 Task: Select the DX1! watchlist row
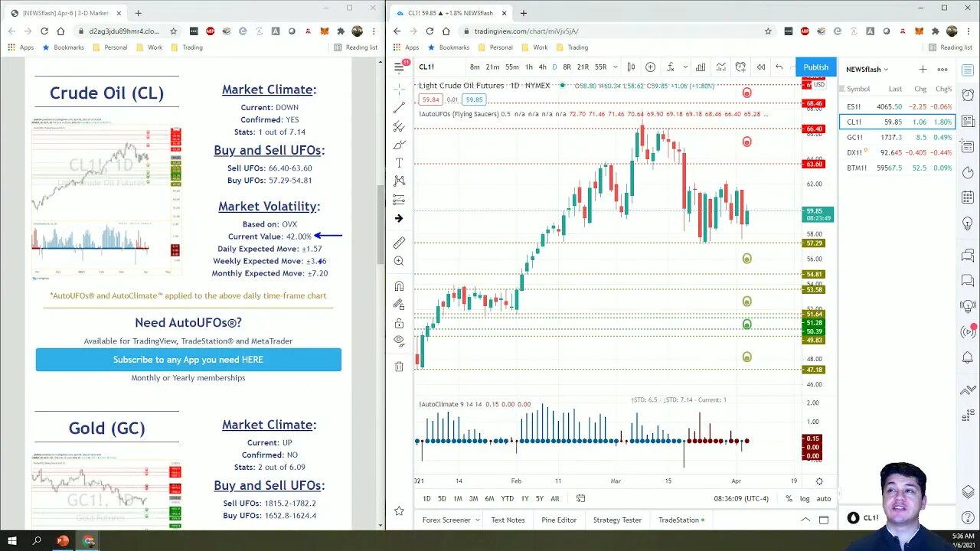click(899, 152)
